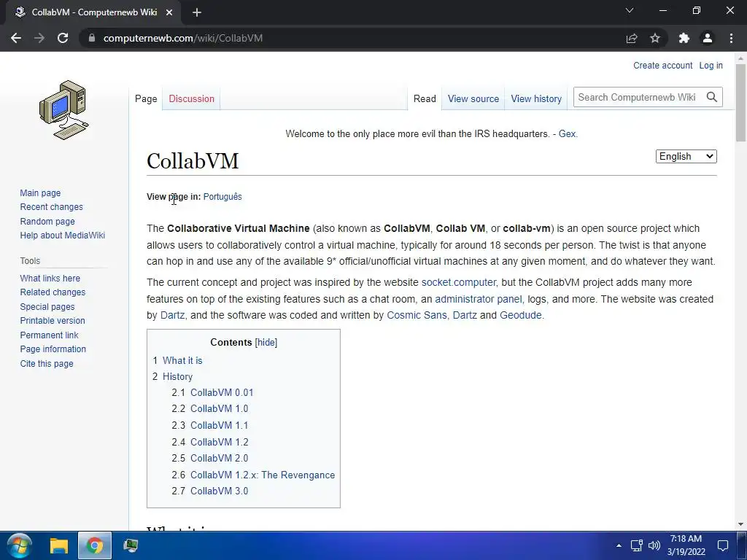Switch to the Page tab

click(x=146, y=98)
